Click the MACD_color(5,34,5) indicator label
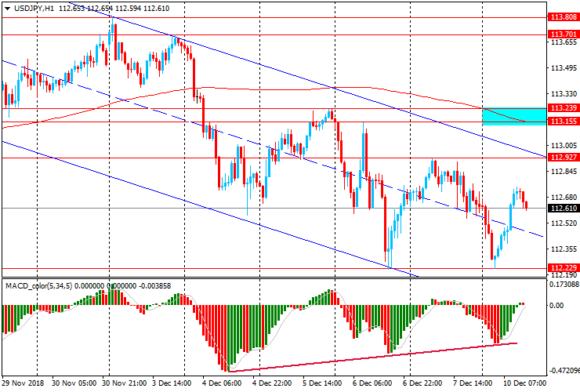Viewport: 580px width, 392px height. point(39,286)
